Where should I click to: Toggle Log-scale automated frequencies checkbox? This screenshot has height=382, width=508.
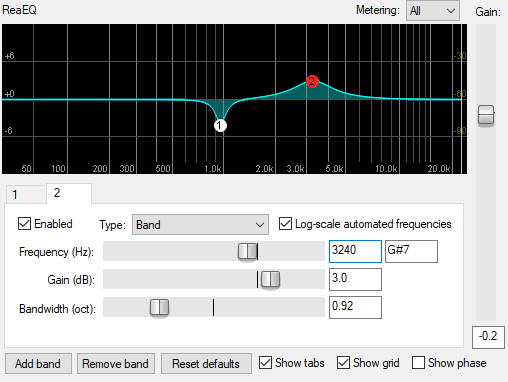285,224
